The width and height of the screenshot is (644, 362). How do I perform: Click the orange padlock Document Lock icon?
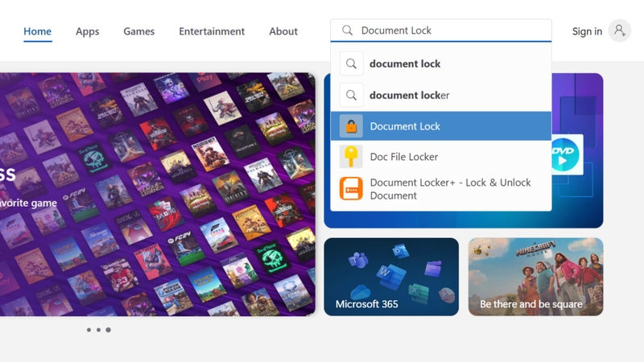tap(351, 126)
